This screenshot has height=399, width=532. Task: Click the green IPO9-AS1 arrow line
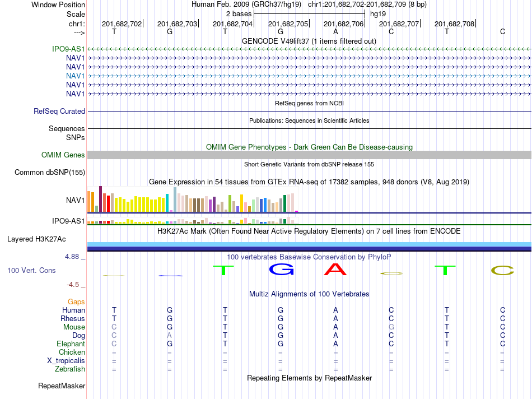[x=309, y=49]
